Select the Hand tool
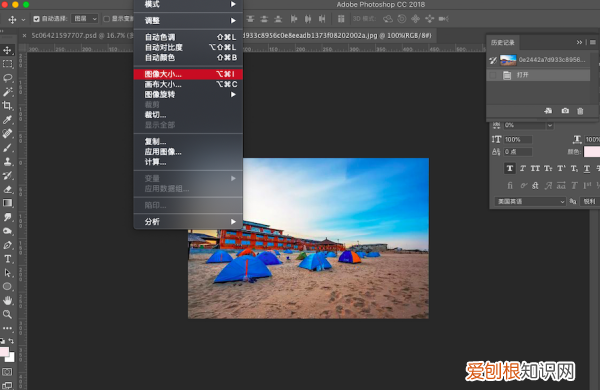This screenshot has height=390, width=600. 7,300
